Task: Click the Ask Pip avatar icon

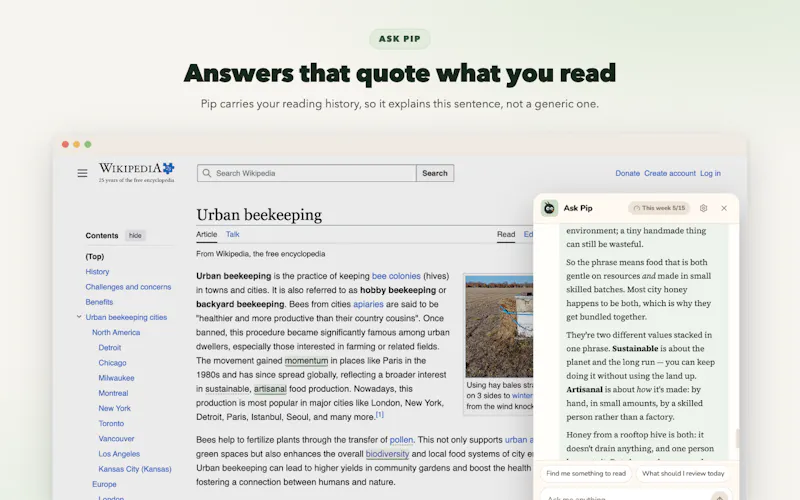Action: click(x=549, y=208)
